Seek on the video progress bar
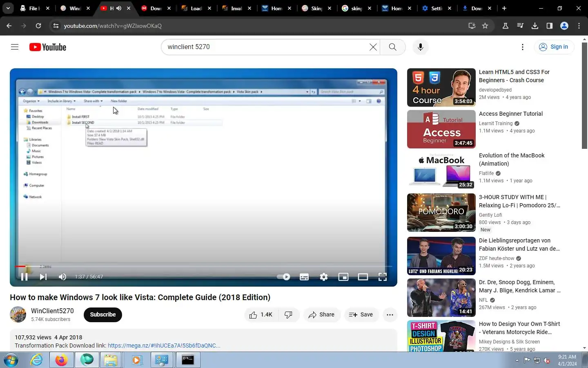The height and width of the screenshot is (368, 588). click(203, 266)
